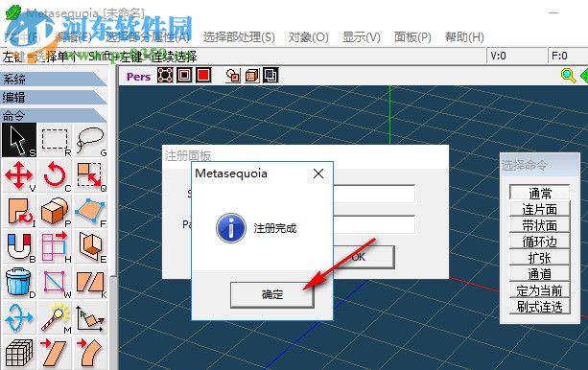Activate the Wire tool (W)

coord(55,283)
